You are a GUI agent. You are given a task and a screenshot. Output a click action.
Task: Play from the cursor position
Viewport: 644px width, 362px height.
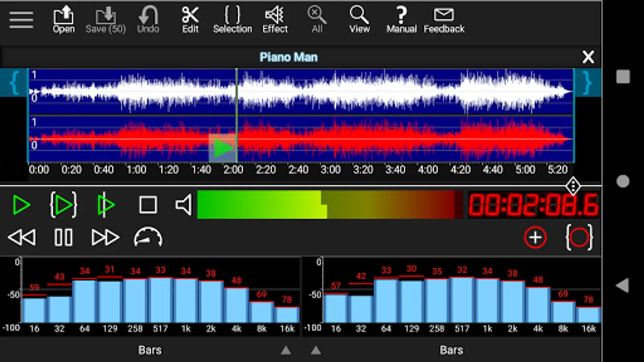pyautogui.click(x=106, y=205)
